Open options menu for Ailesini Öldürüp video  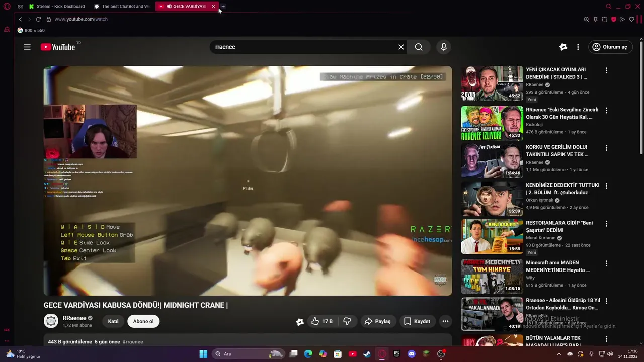[x=606, y=301]
